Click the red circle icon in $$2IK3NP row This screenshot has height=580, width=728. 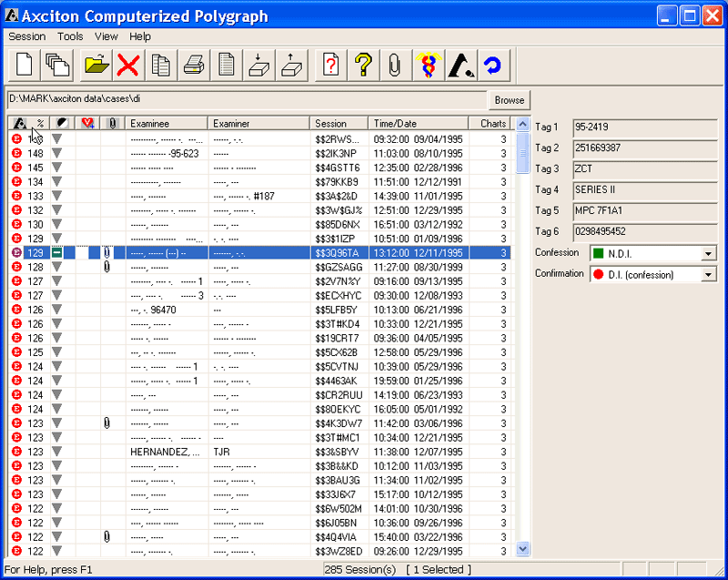[16, 153]
